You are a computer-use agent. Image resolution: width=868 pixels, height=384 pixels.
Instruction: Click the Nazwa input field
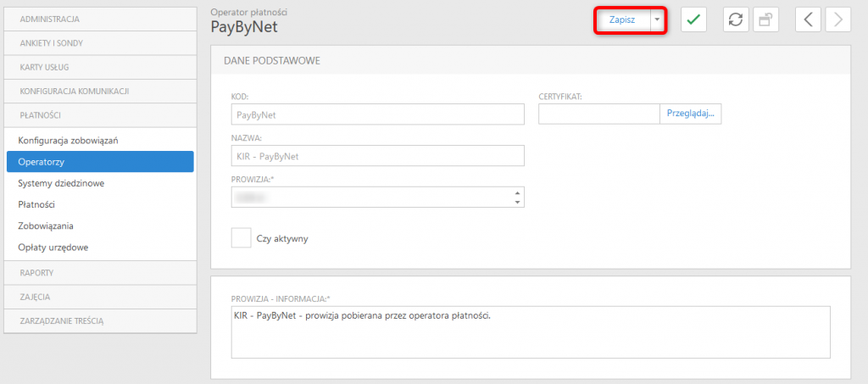(377, 156)
